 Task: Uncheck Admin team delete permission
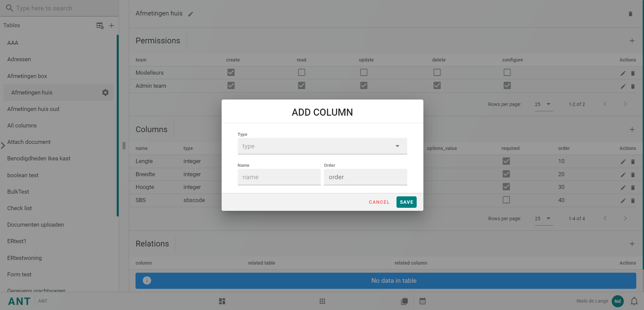point(437,85)
